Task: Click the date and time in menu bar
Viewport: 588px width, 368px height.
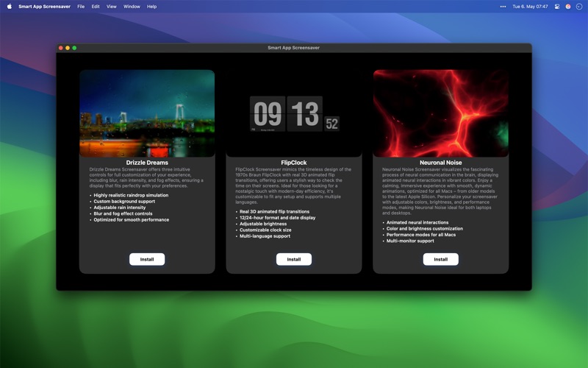Action: pyautogui.click(x=530, y=7)
